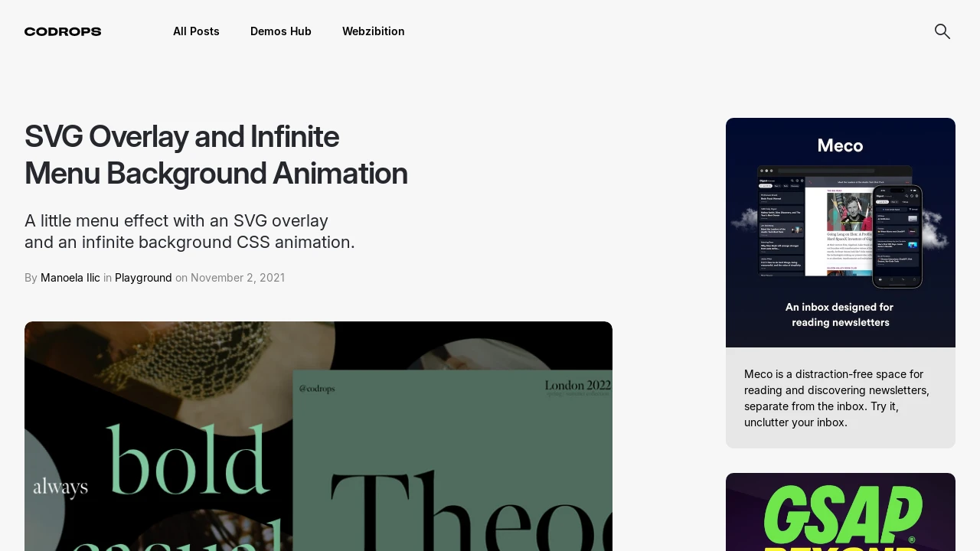This screenshot has height=551, width=980.
Task: Open the search magnifier icon
Action: [x=942, y=31]
